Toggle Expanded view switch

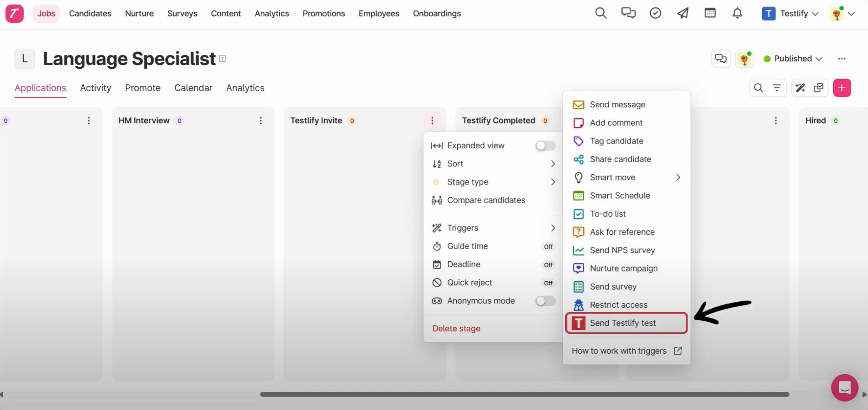[546, 145]
